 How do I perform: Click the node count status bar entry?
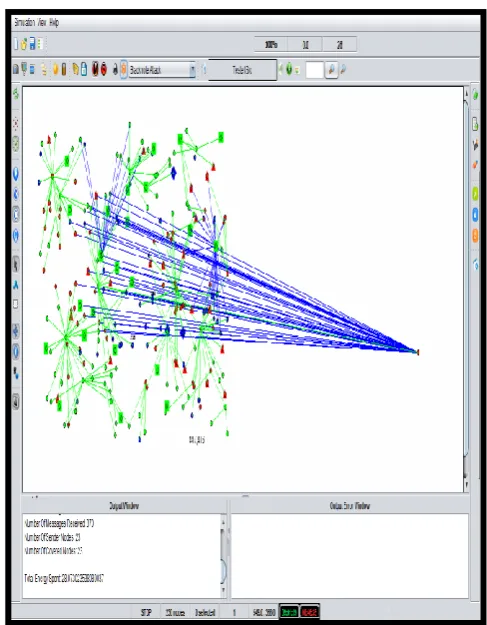click(175, 612)
